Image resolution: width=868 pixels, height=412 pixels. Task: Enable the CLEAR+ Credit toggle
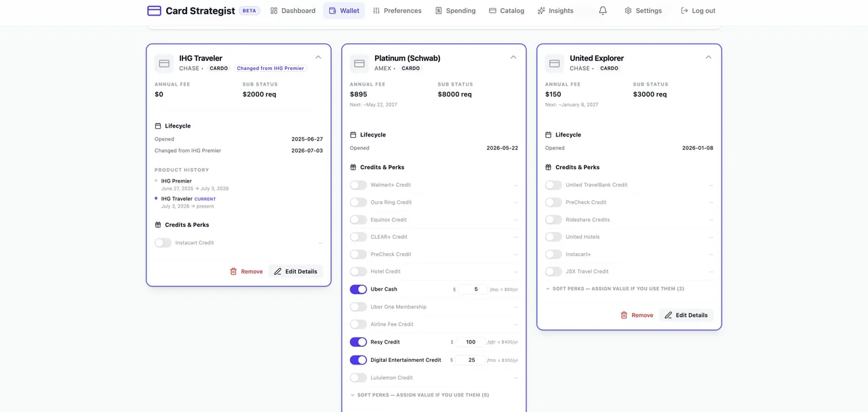coord(359,237)
